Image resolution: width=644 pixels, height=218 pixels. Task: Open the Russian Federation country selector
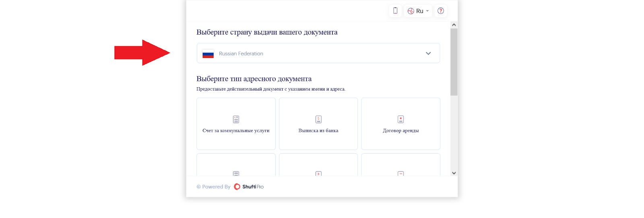point(318,53)
